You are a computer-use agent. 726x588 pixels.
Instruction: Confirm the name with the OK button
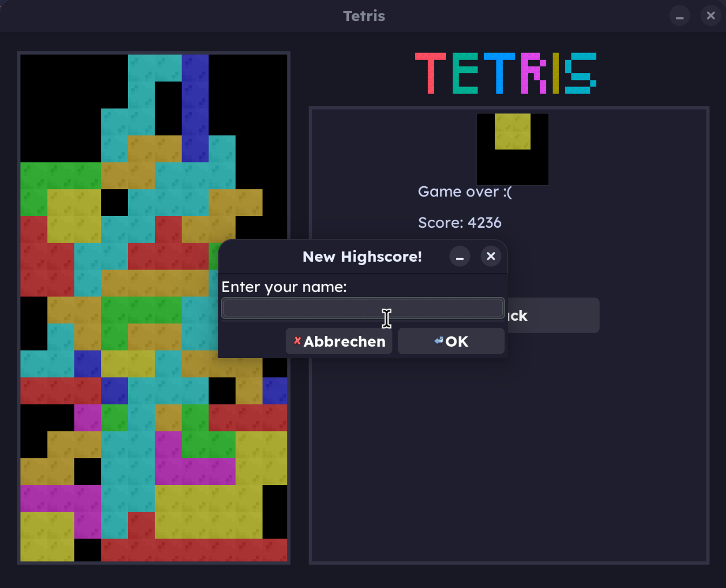(x=451, y=341)
